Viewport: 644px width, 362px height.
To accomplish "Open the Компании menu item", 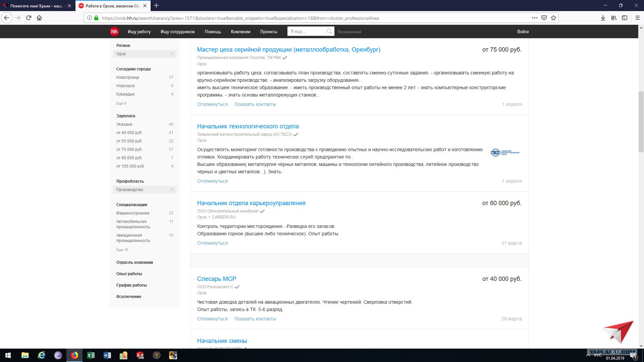I will [x=240, y=32].
